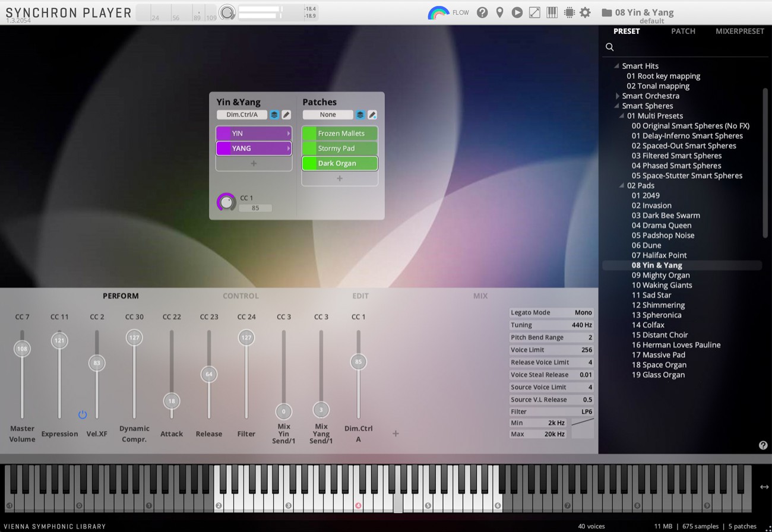
Task: Add a new patch with the plus button
Action: click(340, 178)
